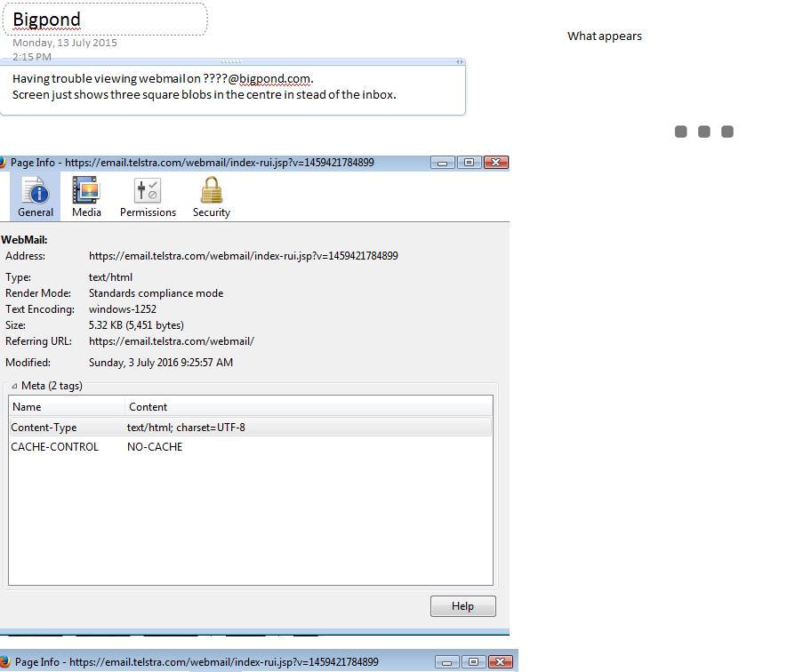Close the upper Page Info window
787x672 pixels.
click(x=496, y=163)
